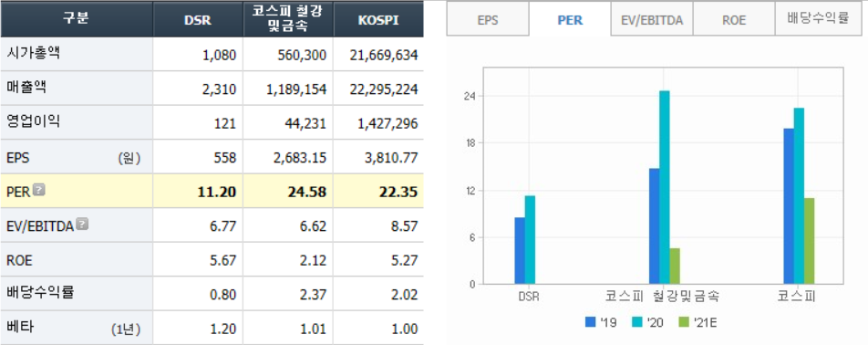Toggle the '20 legend series swatch
The image size is (868, 345).
coord(636,322)
